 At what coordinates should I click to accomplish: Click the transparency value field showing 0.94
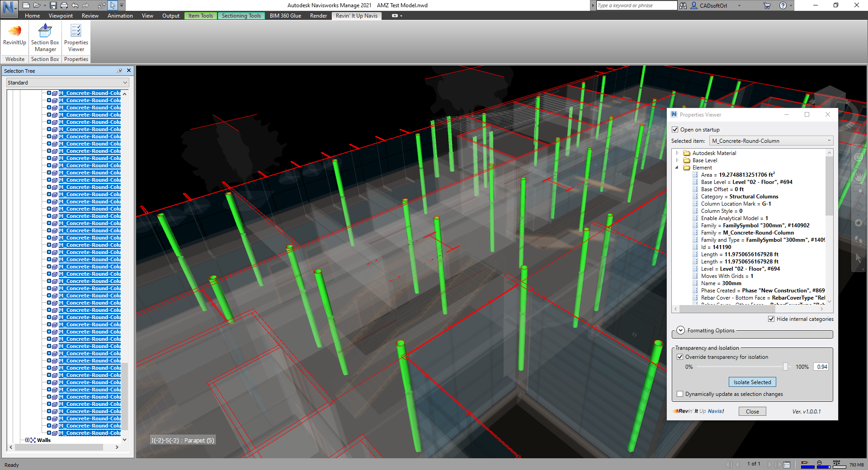[x=821, y=367]
